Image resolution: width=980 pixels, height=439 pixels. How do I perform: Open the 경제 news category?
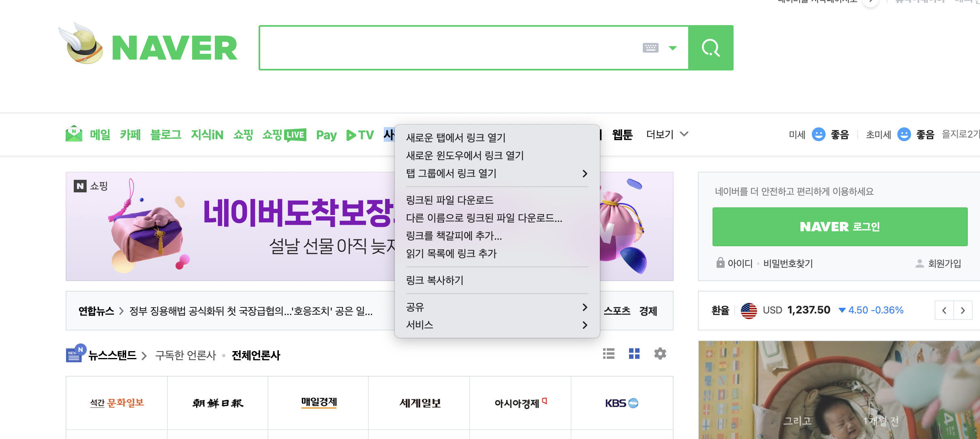pyautogui.click(x=648, y=311)
